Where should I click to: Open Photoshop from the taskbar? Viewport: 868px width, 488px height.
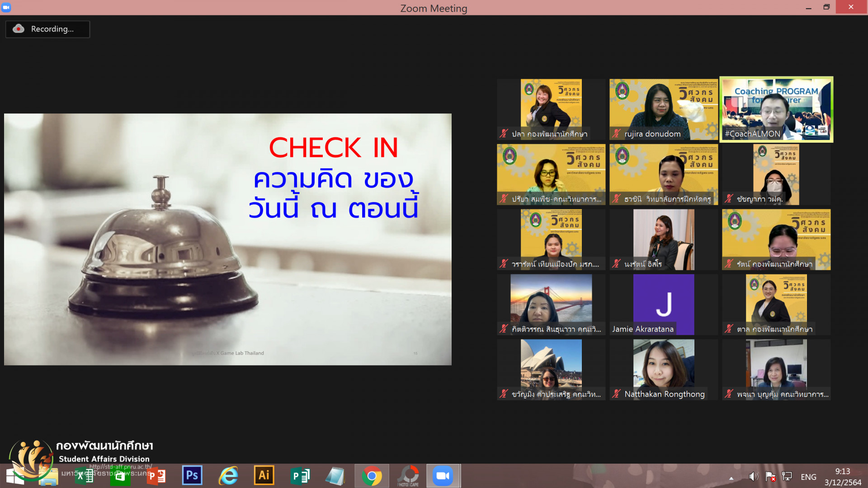(192, 475)
